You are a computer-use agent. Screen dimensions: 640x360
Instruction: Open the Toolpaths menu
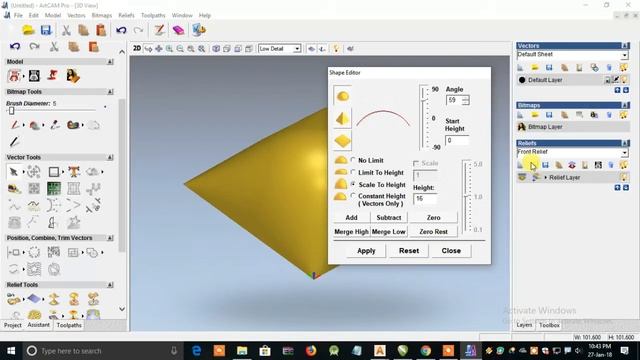click(153, 16)
